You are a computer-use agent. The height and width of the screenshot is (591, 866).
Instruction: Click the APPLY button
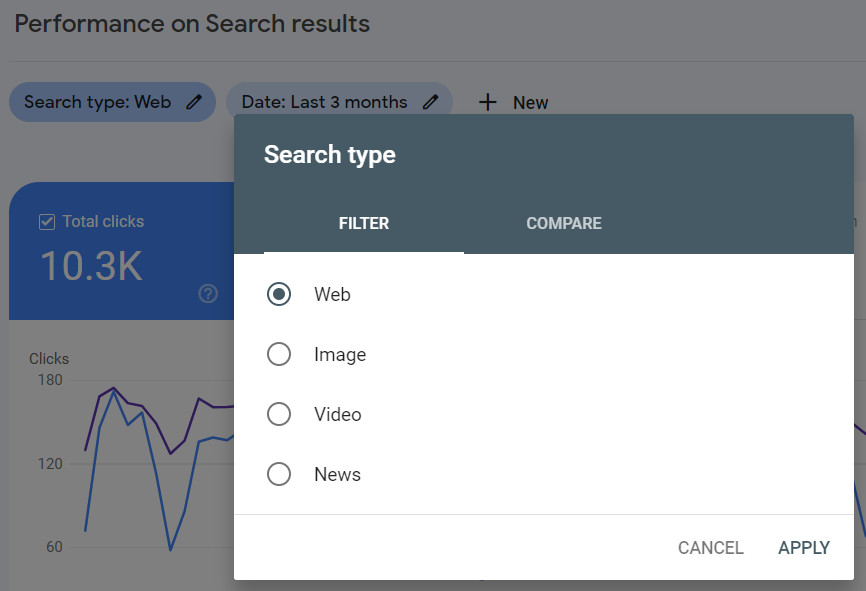[804, 547]
